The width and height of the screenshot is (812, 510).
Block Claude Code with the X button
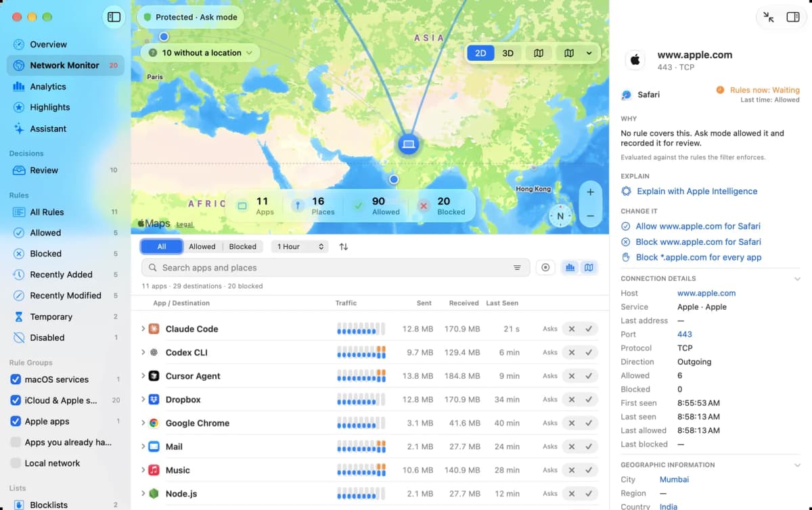click(571, 329)
